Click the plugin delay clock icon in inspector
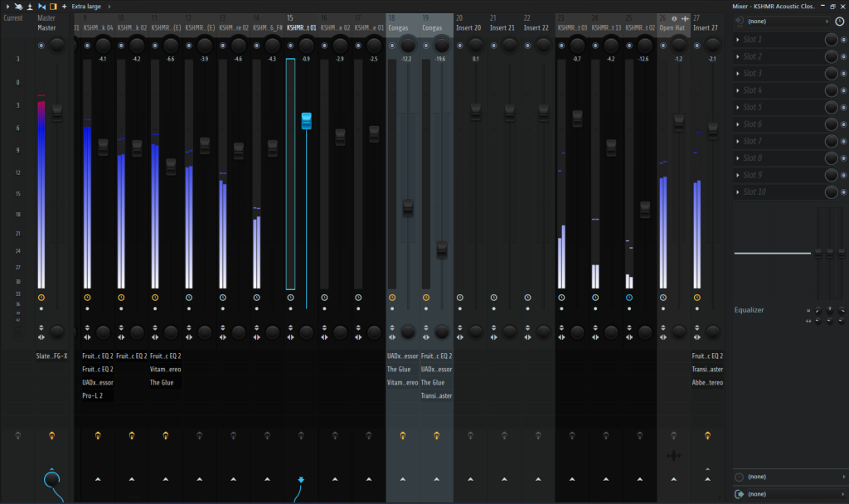 click(x=840, y=22)
